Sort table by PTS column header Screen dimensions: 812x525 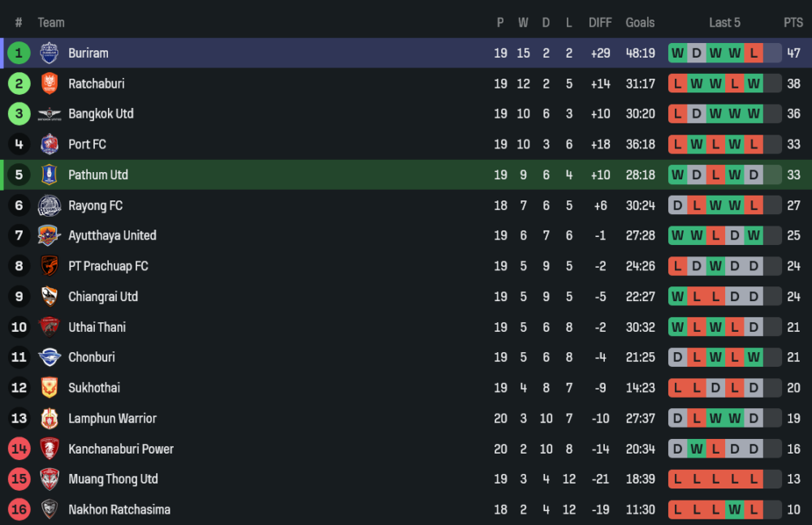793,23
